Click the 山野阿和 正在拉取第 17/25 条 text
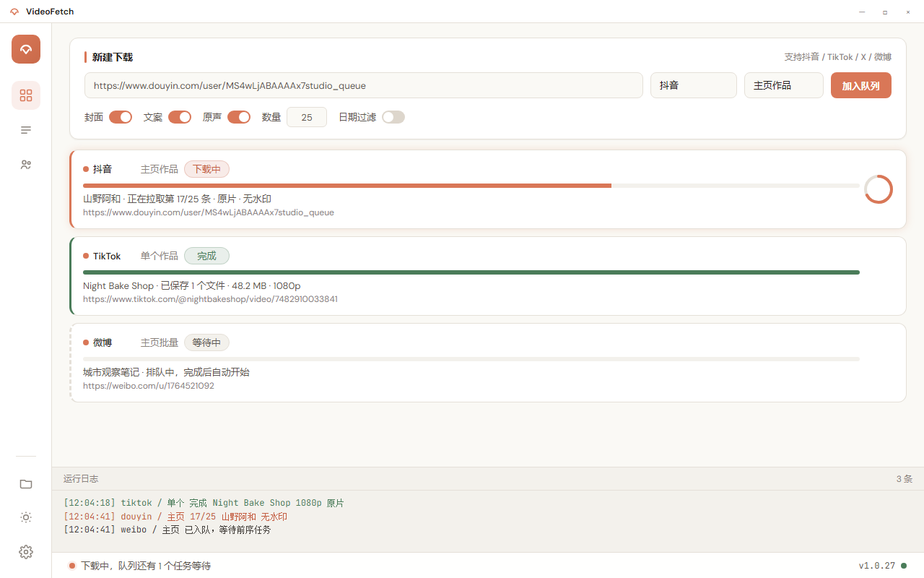This screenshot has width=924, height=578. click(x=177, y=199)
